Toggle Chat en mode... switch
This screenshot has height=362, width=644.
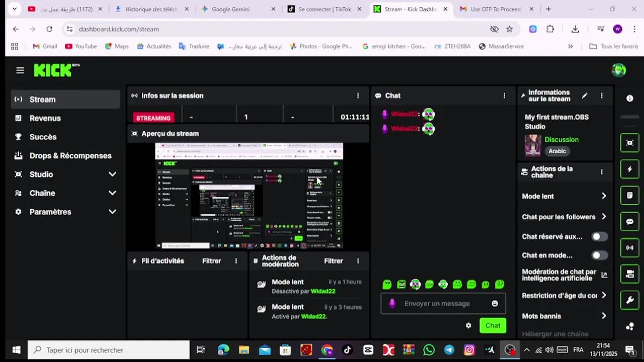(x=599, y=255)
